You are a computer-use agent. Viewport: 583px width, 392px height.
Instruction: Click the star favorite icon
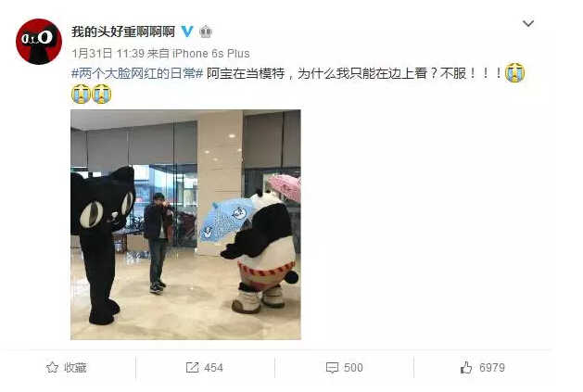pos(52,368)
